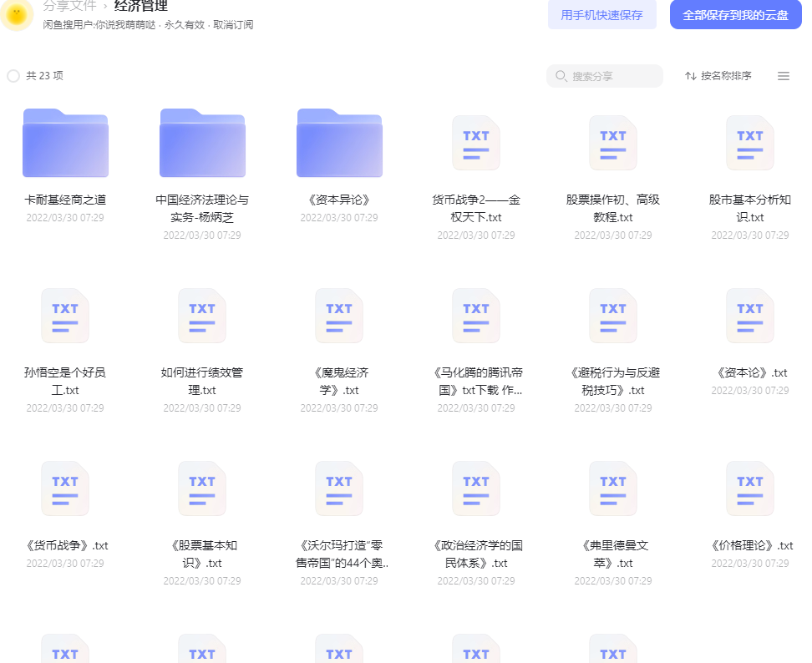Click the 取消订阅 link
Image resolution: width=812 pixels, height=663 pixels.
point(234,25)
